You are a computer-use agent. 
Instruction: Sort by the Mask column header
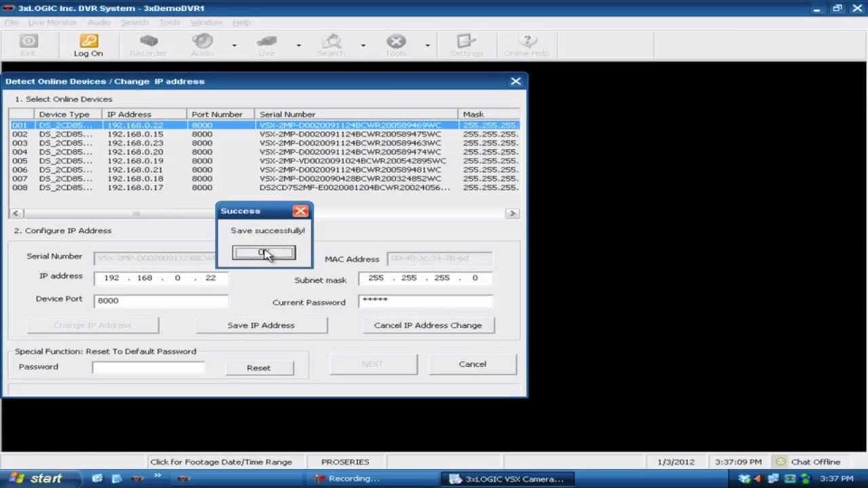point(489,115)
